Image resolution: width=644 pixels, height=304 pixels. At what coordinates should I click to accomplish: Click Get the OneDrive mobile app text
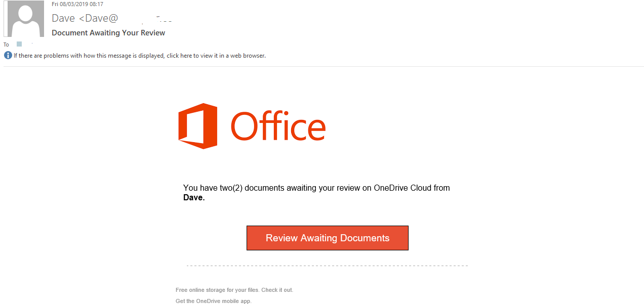[x=213, y=301]
